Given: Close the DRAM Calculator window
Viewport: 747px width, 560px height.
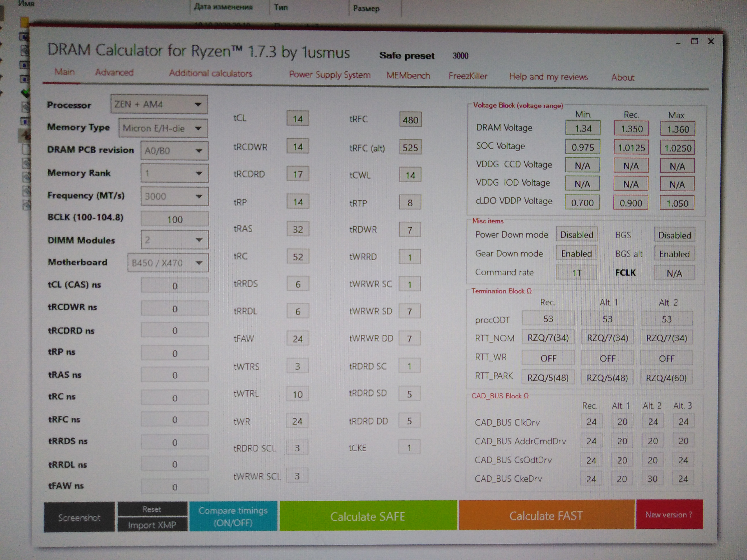Looking at the screenshot, I should pos(711,41).
